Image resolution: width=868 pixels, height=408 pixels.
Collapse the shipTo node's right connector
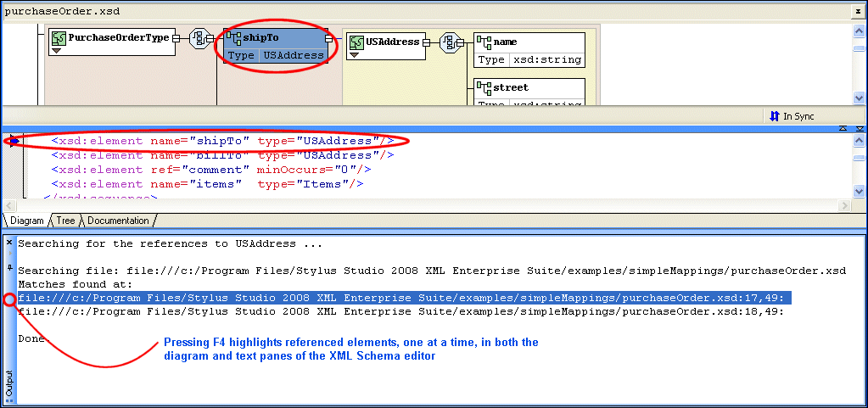(328, 38)
